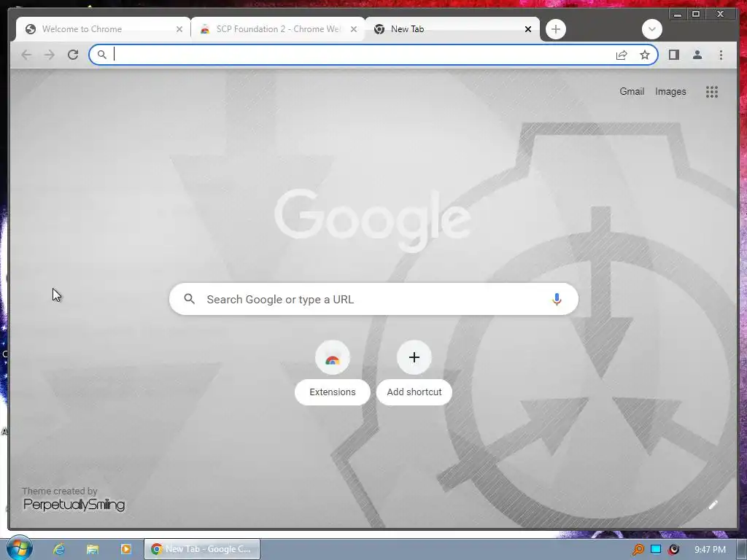
Task: Bookmark this tab with the star
Action: (x=645, y=55)
